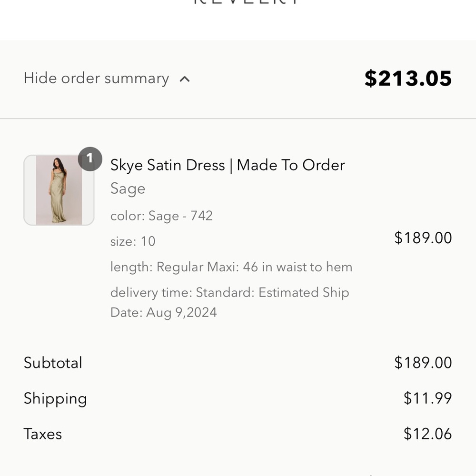476x476 pixels.
Task: Click the Subtotal label
Action: click(53, 363)
